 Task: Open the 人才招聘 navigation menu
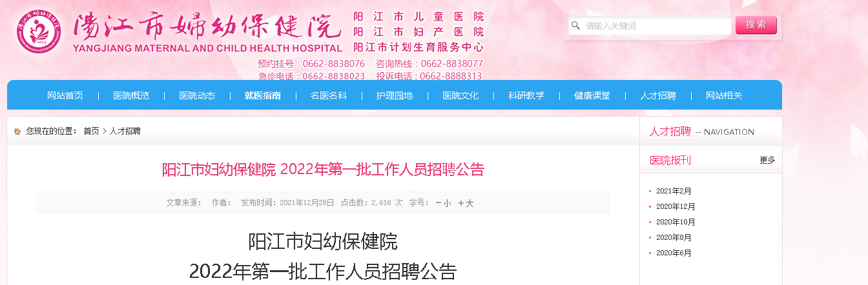[x=658, y=95]
